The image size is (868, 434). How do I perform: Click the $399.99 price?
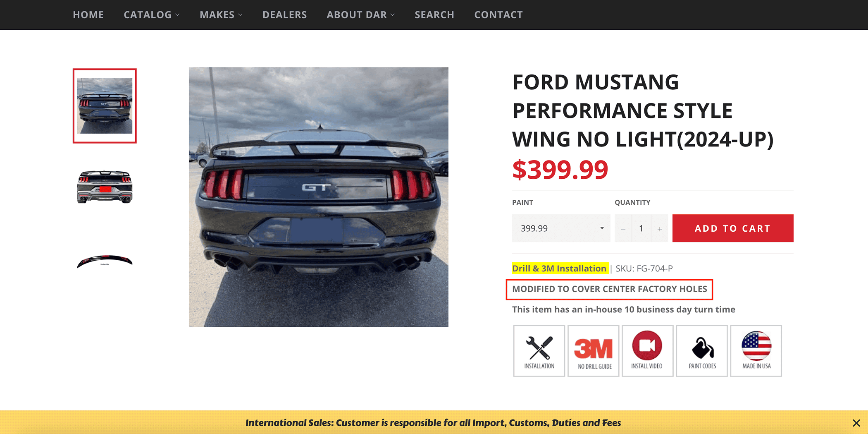pyautogui.click(x=560, y=170)
